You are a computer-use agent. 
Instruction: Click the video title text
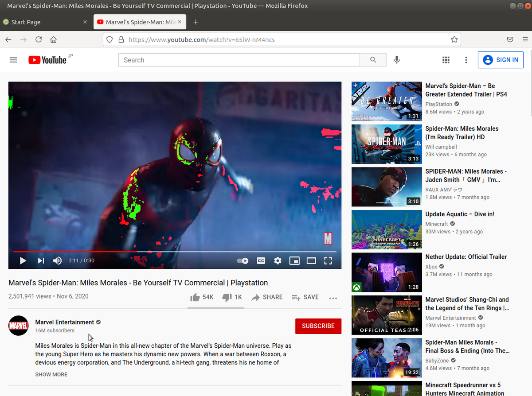tap(138, 283)
